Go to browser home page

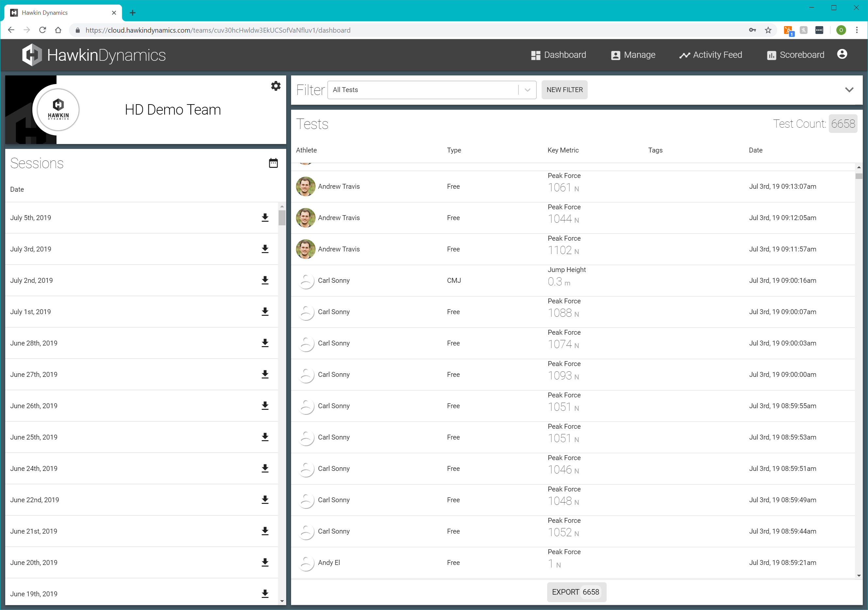(x=58, y=30)
